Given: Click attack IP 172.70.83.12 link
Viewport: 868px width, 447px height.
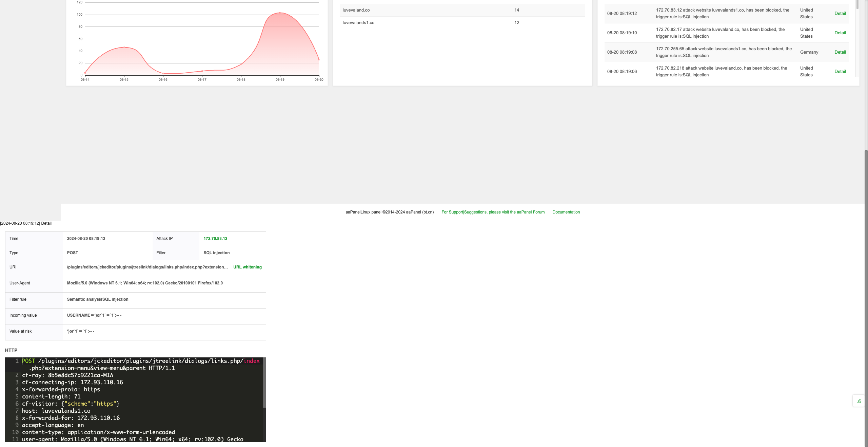Looking at the screenshot, I should pos(215,239).
